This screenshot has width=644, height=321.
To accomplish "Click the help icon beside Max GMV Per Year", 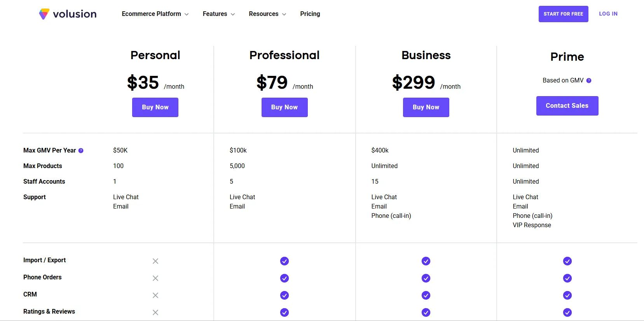I will 81,151.
